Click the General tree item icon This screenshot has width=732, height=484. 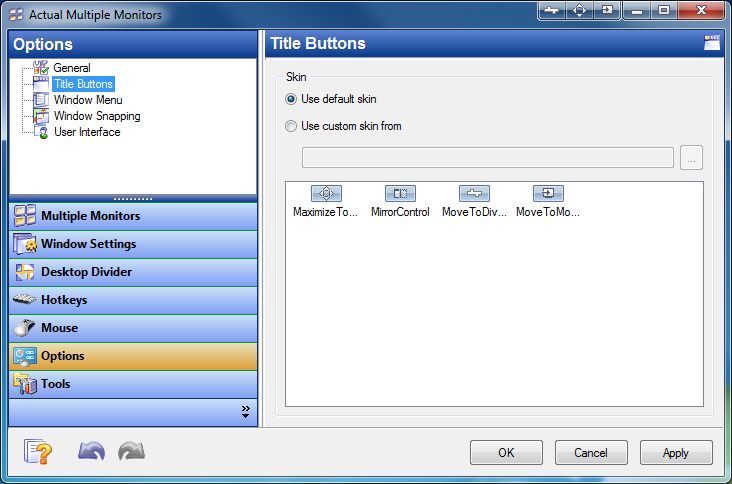click(41, 68)
